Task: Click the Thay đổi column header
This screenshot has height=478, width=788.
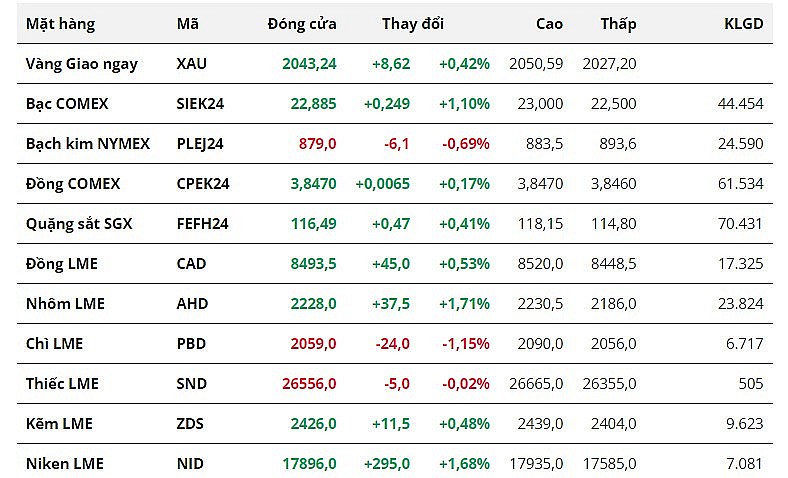Action: point(412,23)
